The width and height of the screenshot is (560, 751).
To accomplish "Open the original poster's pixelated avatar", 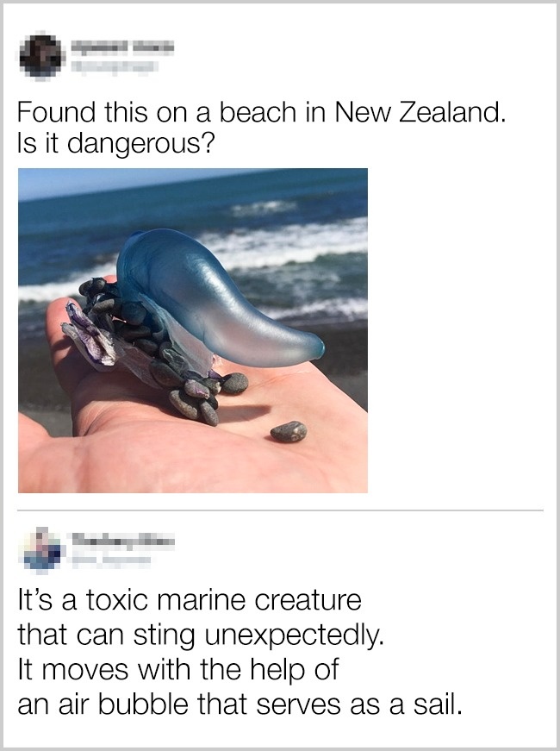I will click(x=43, y=56).
